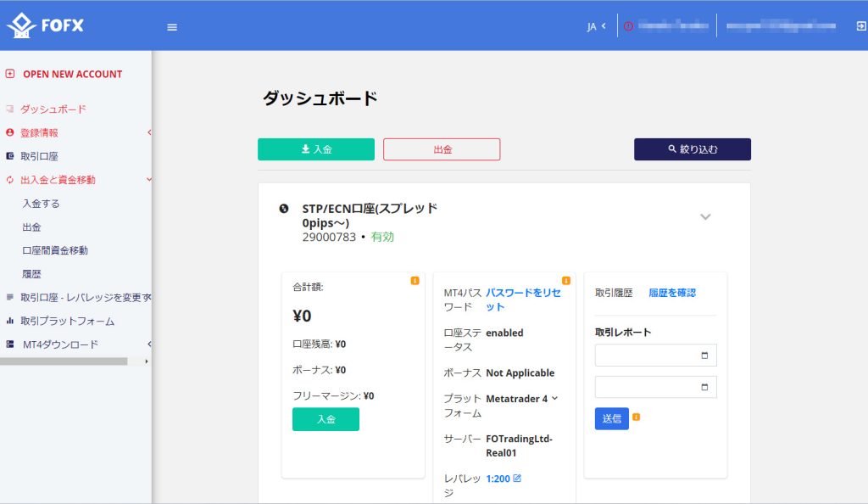Image resolution: width=868 pixels, height=504 pixels.
Task: Click the 有効 status text
Action: coord(382,237)
